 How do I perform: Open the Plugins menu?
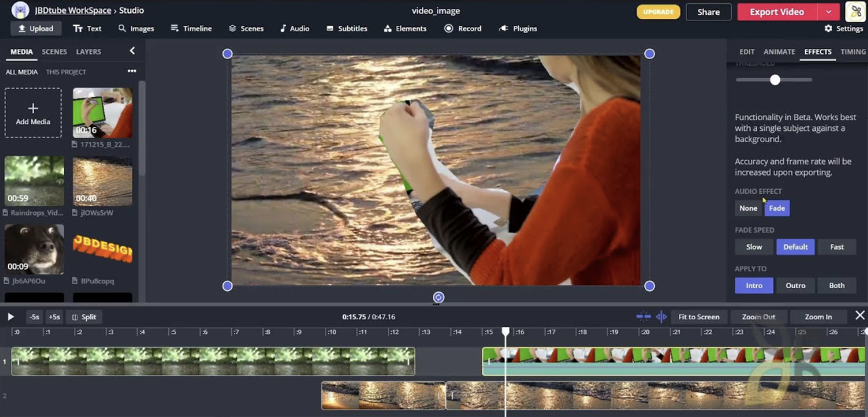pyautogui.click(x=518, y=28)
